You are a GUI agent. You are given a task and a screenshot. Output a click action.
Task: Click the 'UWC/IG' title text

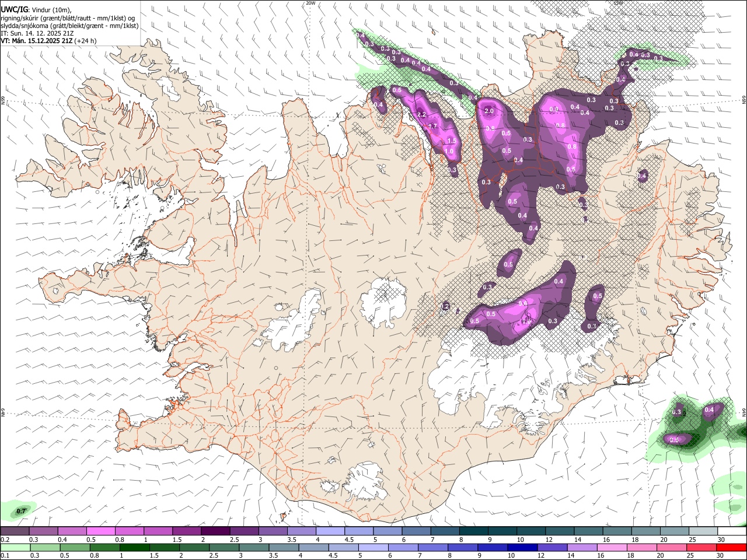point(14,10)
